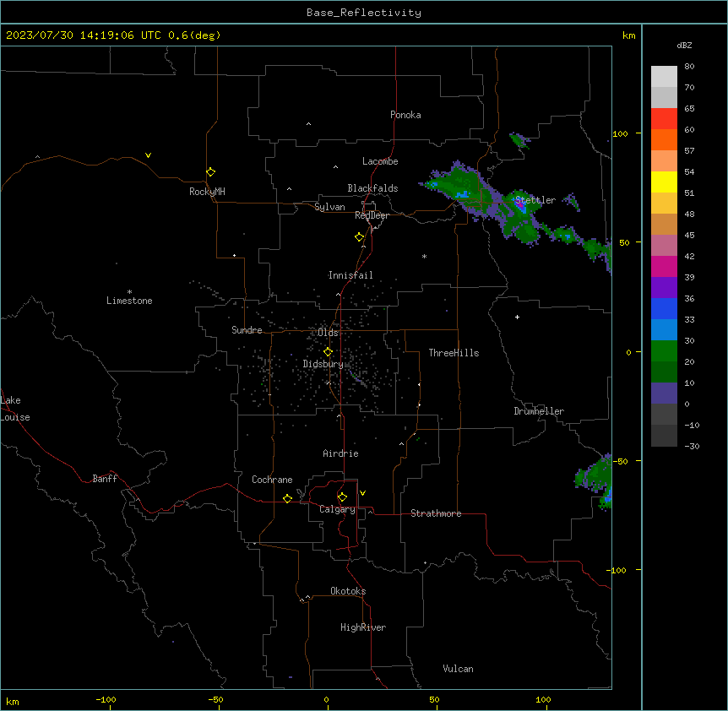Screen dimensions: 728x711
Task: Click the yellow diamond marker above Calgary label
Action: point(342,497)
